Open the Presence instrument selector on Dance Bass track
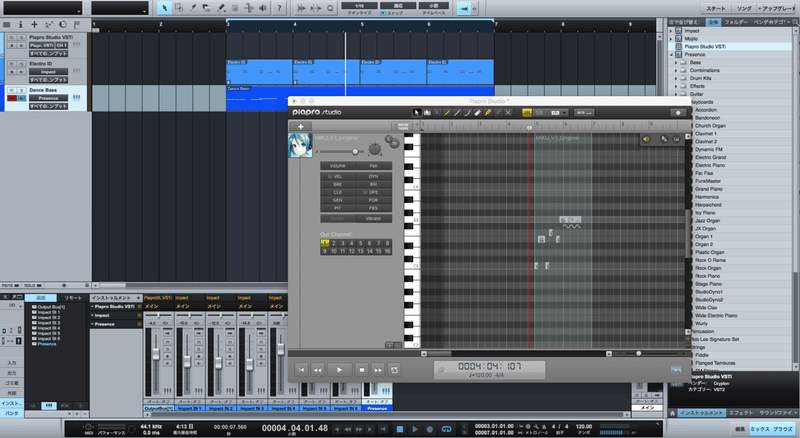Viewport: 800px width, 438px height. (x=48, y=98)
